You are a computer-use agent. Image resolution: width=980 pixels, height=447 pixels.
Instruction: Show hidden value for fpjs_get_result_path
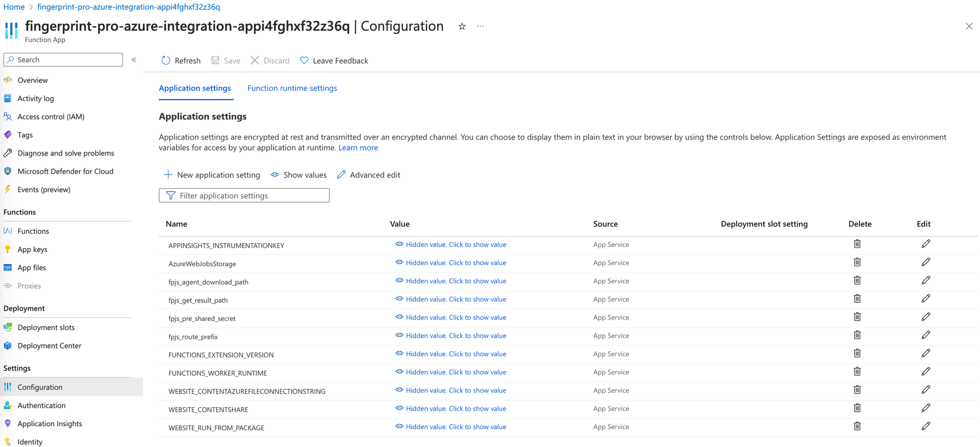click(x=451, y=299)
